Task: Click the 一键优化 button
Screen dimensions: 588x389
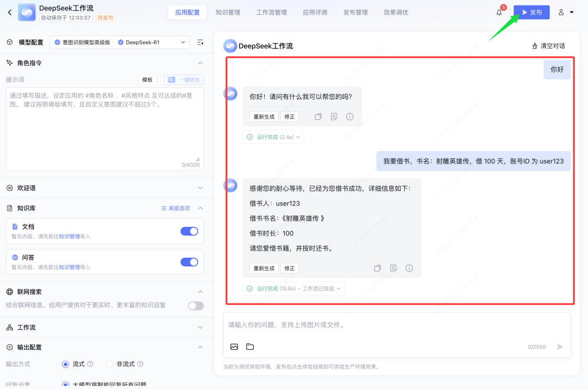Action: [184, 80]
